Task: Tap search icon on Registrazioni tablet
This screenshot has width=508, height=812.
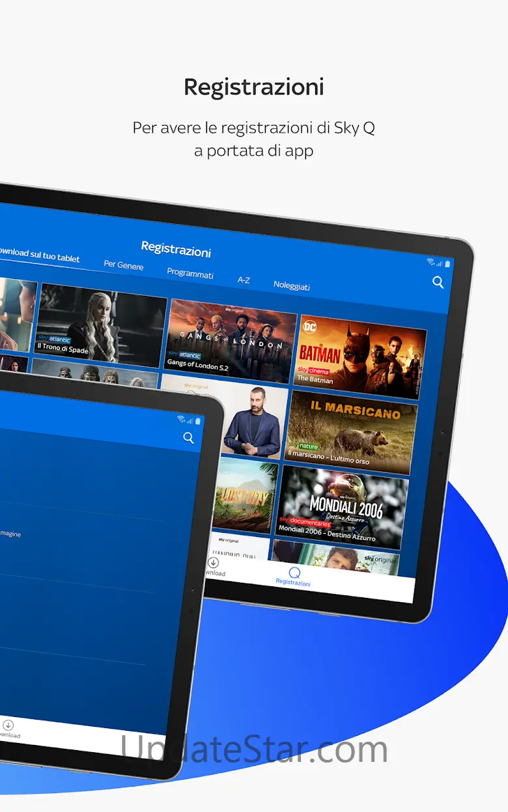Action: point(438,282)
